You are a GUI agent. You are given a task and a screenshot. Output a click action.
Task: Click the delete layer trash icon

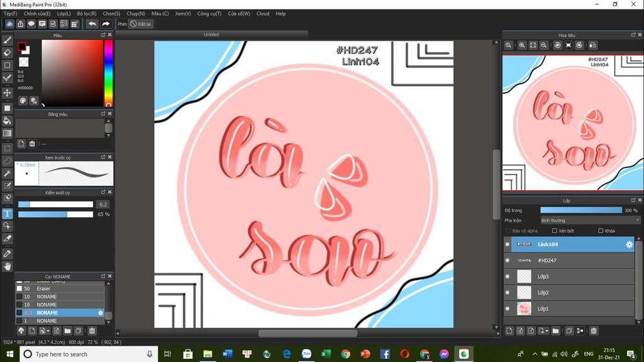(594, 331)
